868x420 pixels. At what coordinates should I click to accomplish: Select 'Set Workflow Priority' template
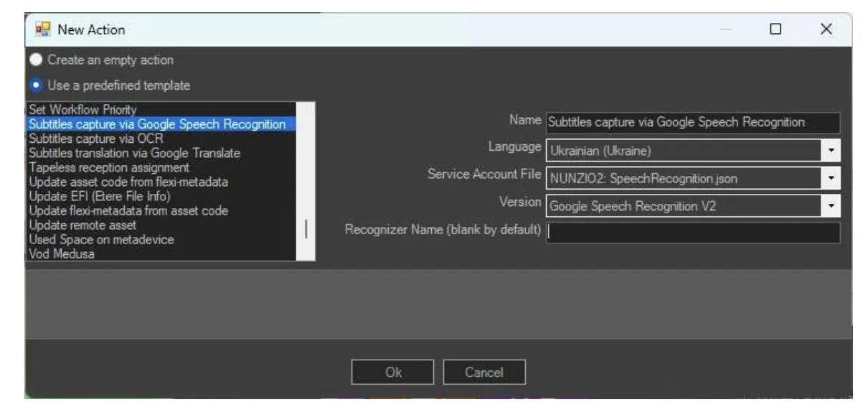click(x=82, y=110)
